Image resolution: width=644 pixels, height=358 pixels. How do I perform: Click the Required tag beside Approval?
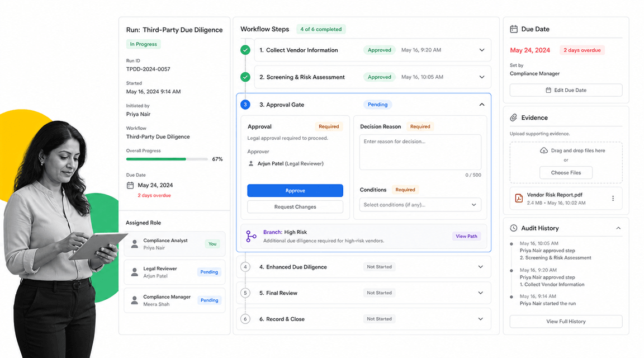point(329,126)
